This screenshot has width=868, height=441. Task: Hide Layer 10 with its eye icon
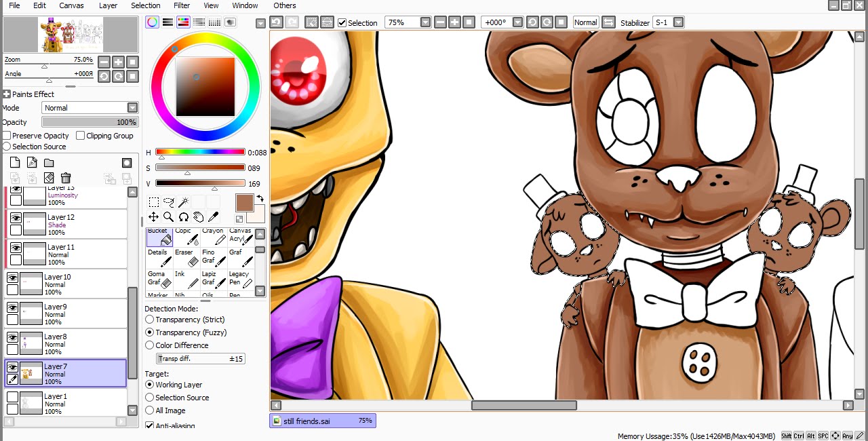[12, 277]
